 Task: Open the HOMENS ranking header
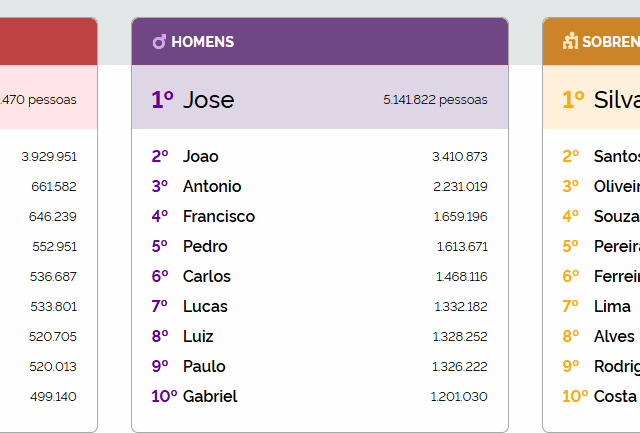[x=203, y=42]
